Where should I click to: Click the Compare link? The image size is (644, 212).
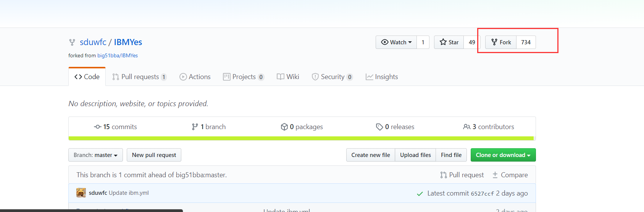[x=510, y=175]
